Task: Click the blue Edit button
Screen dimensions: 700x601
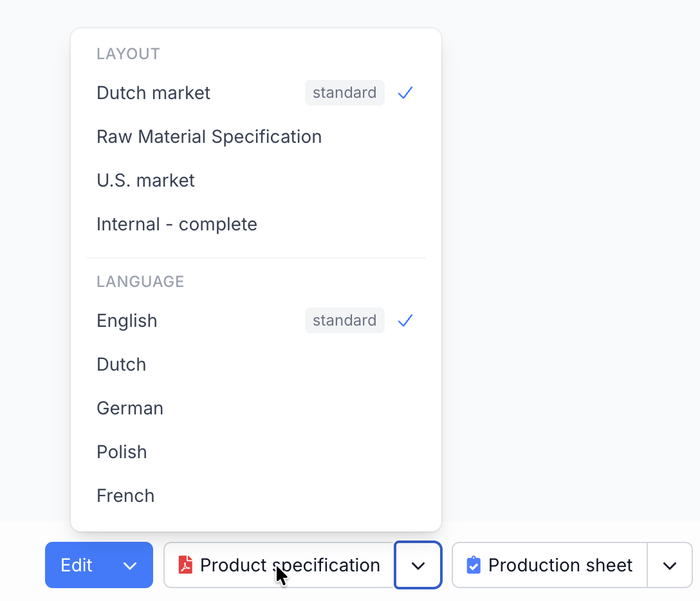Action: coord(77,565)
